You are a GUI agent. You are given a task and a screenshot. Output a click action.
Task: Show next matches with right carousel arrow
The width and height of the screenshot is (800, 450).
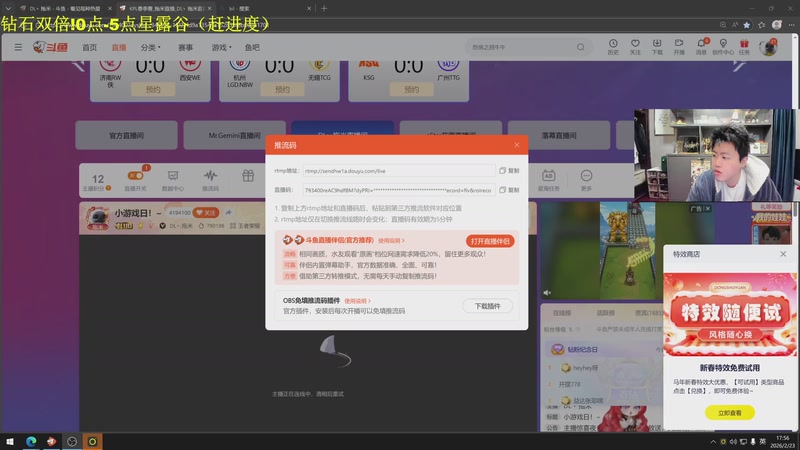[x=739, y=64]
